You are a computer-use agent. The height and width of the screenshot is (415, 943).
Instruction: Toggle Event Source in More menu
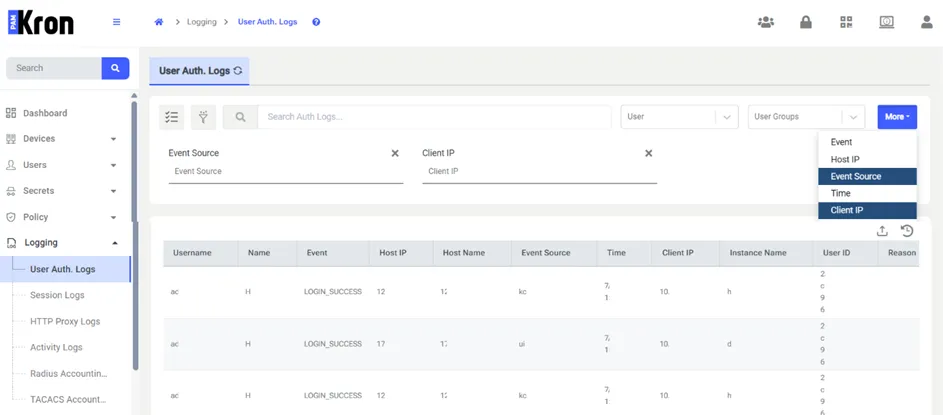[x=867, y=176]
